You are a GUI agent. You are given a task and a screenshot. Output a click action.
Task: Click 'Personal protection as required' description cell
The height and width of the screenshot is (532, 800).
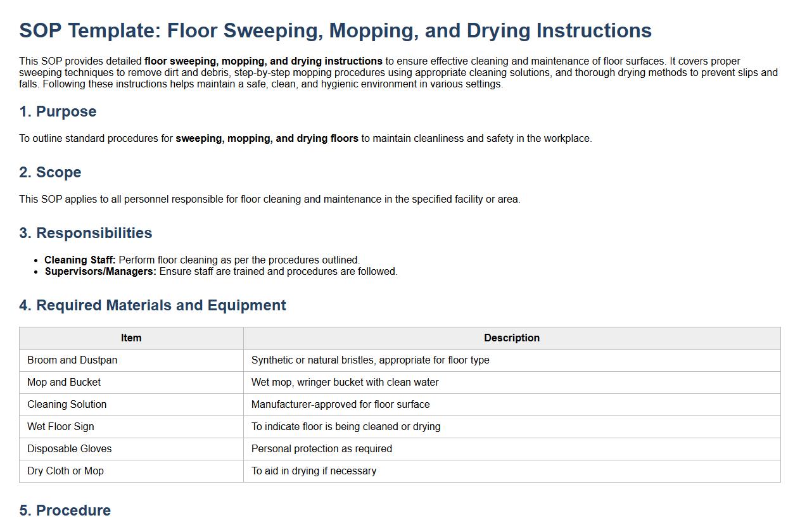click(x=321, y=449)
